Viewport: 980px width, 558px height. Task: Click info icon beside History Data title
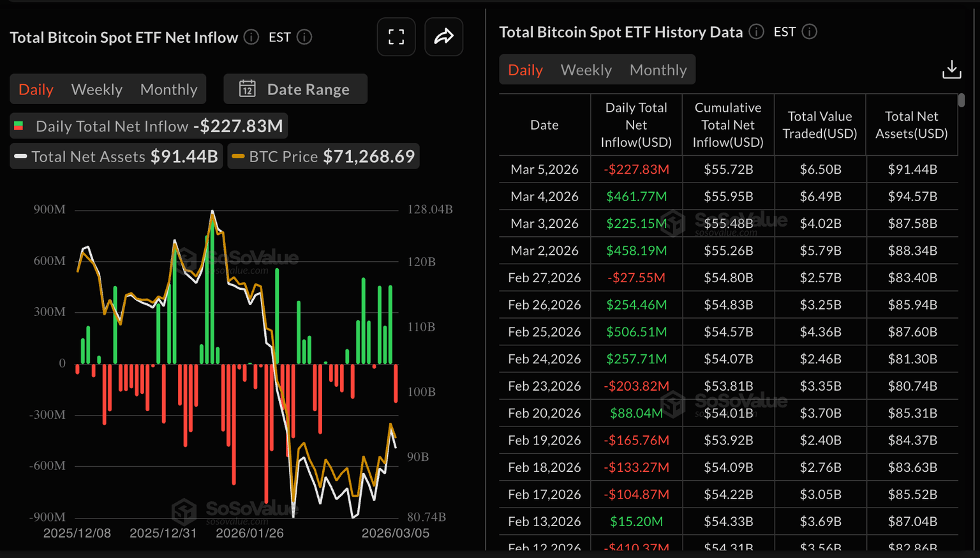tap(756, 32)
